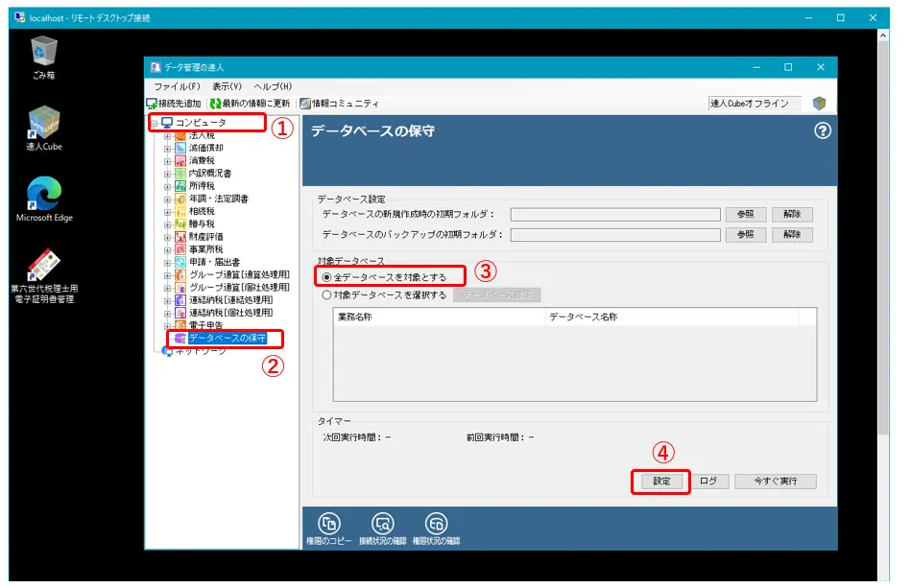Click the 最新の情報に更新 refresh icon
Viewport: 911px width, 588px height.
tap(216, 104)
